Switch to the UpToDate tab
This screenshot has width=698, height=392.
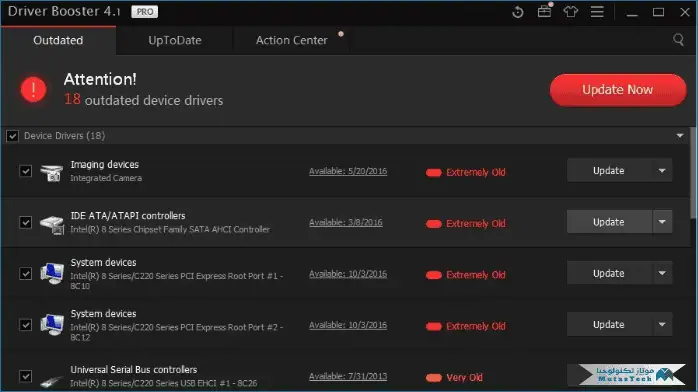point(174,40)
